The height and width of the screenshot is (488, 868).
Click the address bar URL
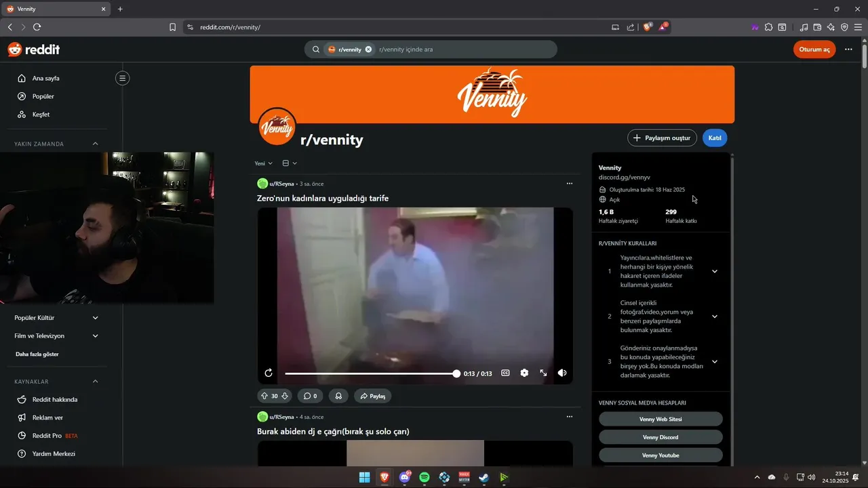(x=230, y=27)
